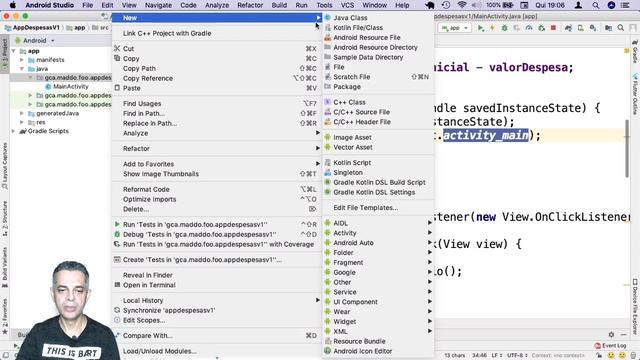The image size is (640, 360).
Task: Click the bottom panel settings gear icon
Action: tap(611, 334)
